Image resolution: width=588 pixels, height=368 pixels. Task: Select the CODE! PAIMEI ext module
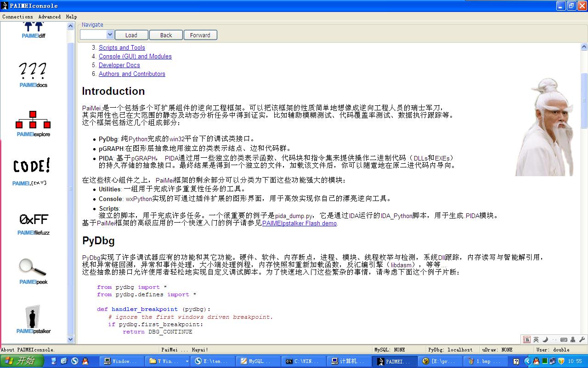click(31, 172)
